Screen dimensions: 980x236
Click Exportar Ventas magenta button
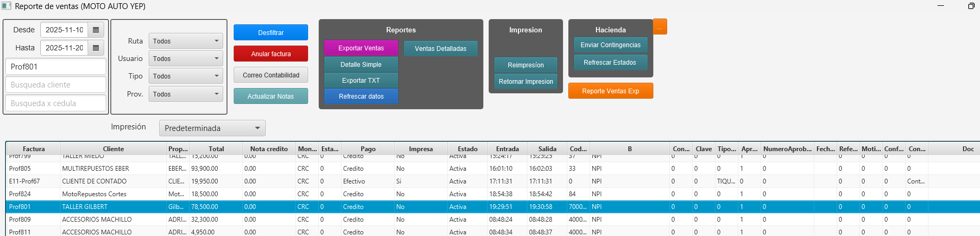[x=361, y=48]
